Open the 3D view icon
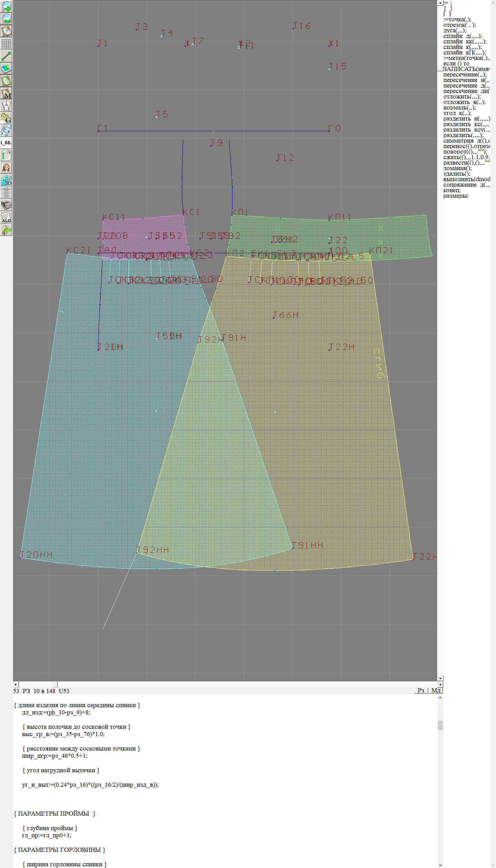The image size is (496, 868). click(x=6, y=180)
